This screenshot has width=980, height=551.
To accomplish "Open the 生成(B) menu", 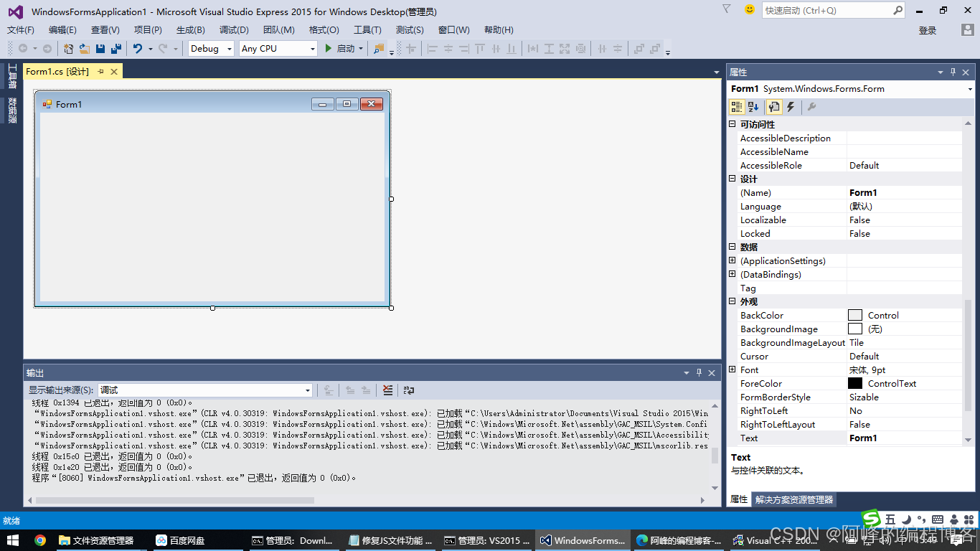I will pyautogui.click(x=191, y=29).
